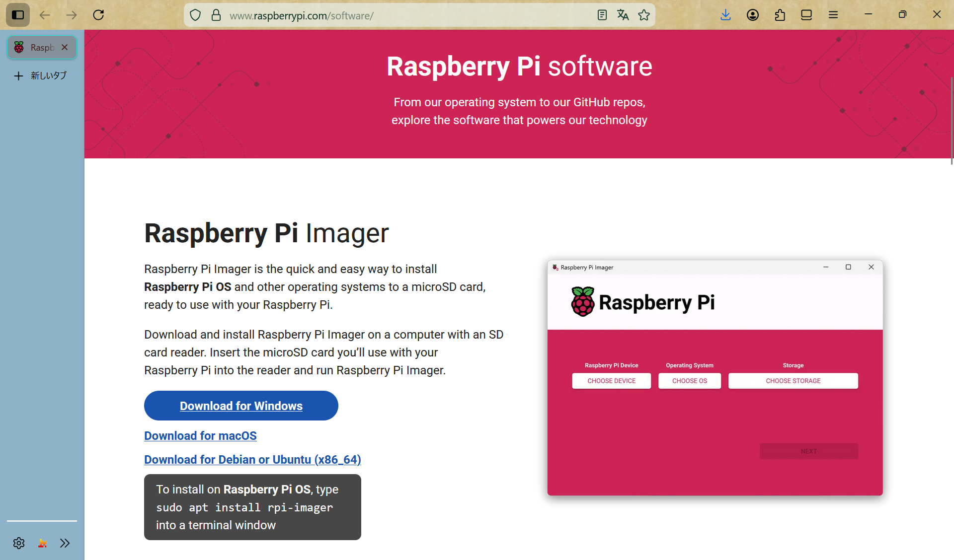Open sidebar settings gear
The height and width of the screenshot is (560, 954).
(x=18, y=543)
